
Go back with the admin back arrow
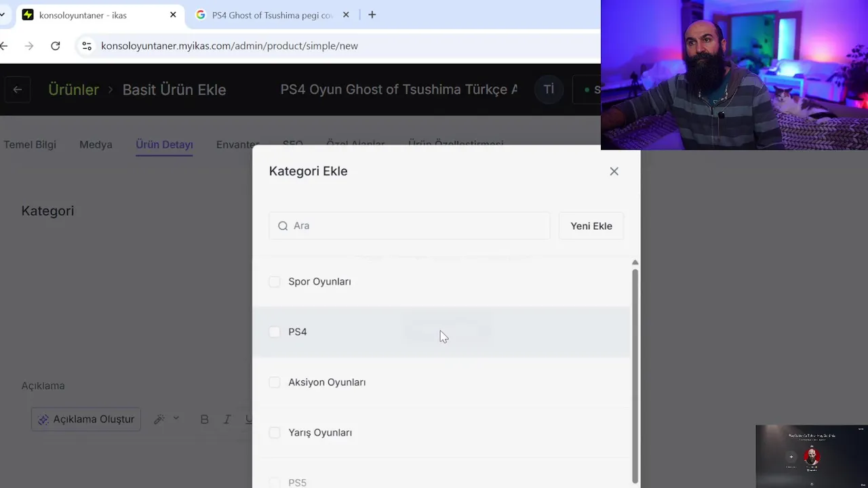tap(18, 89)
